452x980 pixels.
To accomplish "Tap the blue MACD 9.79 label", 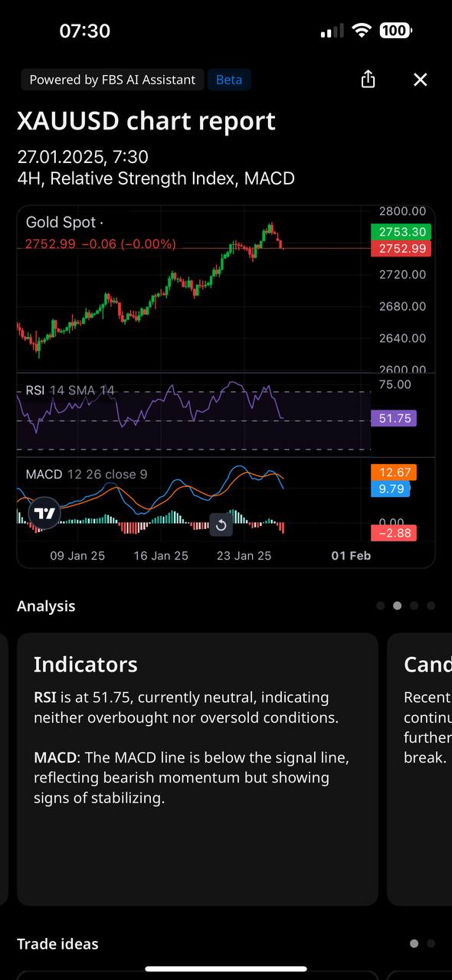I will point(390,488).
